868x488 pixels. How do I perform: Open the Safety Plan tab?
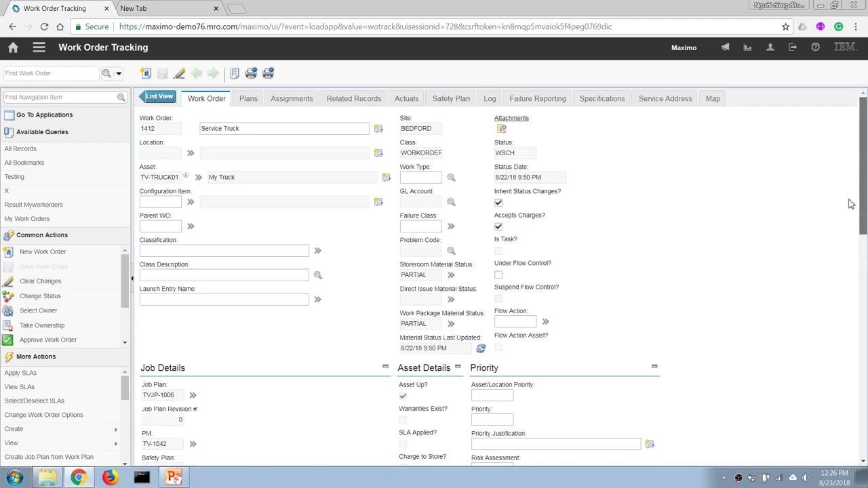click(451, 98)
